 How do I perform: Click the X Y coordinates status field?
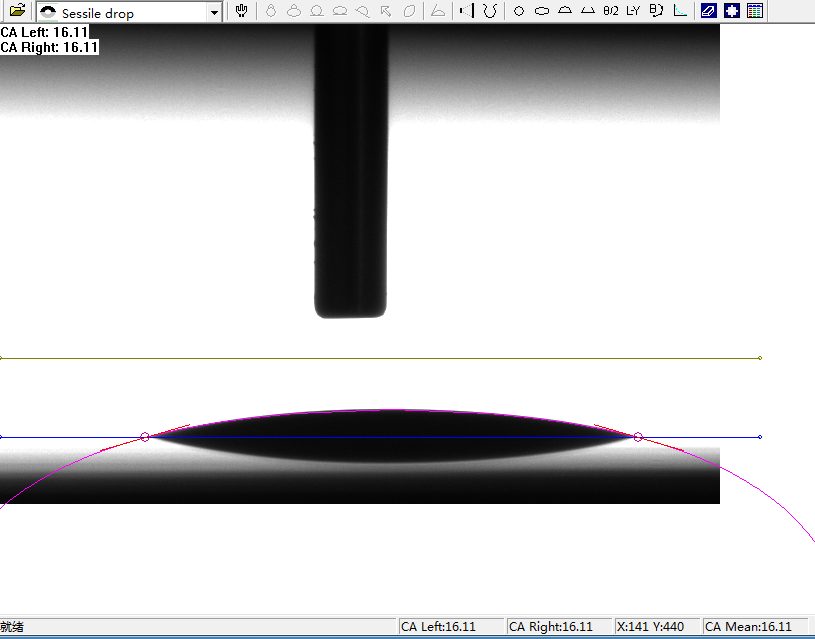coord(651,627)
